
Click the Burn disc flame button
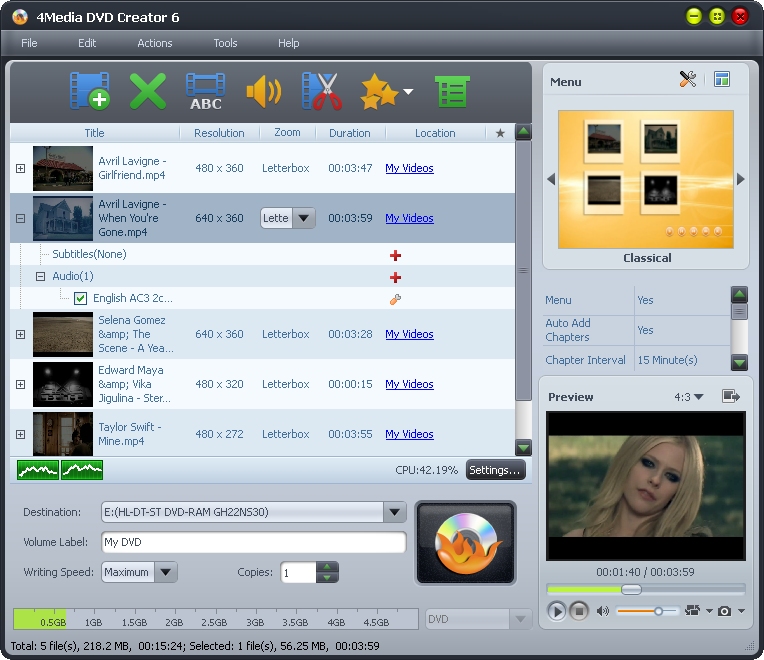pos(465,543)
